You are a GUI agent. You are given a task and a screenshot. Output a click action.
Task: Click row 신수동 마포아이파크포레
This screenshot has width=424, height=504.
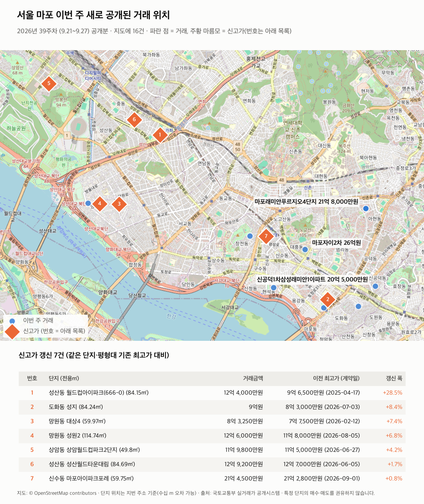(x=212, y=479)
